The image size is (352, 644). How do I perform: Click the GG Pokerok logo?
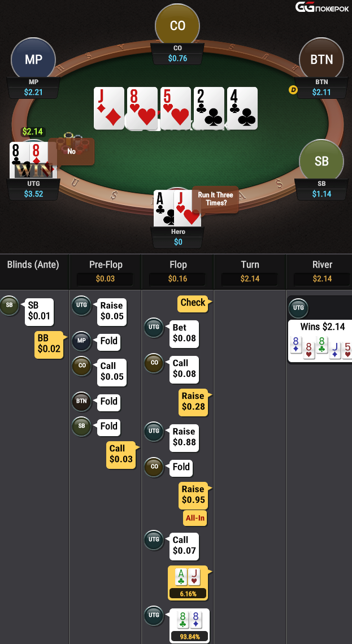coord(322,7)
